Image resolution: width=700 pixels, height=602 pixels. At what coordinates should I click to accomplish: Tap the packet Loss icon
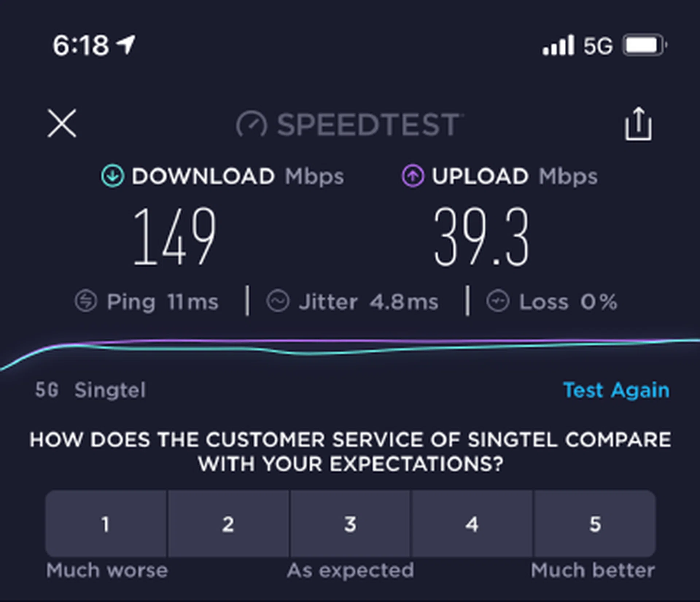point(498,302)
